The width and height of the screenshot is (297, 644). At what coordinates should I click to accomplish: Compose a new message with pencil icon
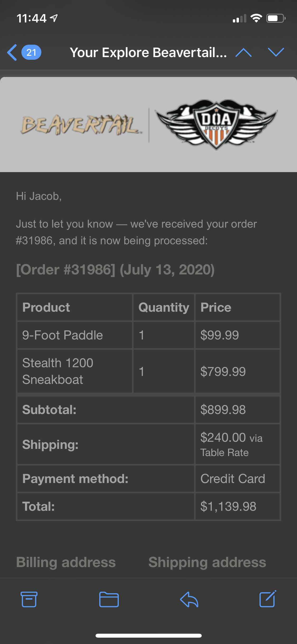tap(268, 599)
